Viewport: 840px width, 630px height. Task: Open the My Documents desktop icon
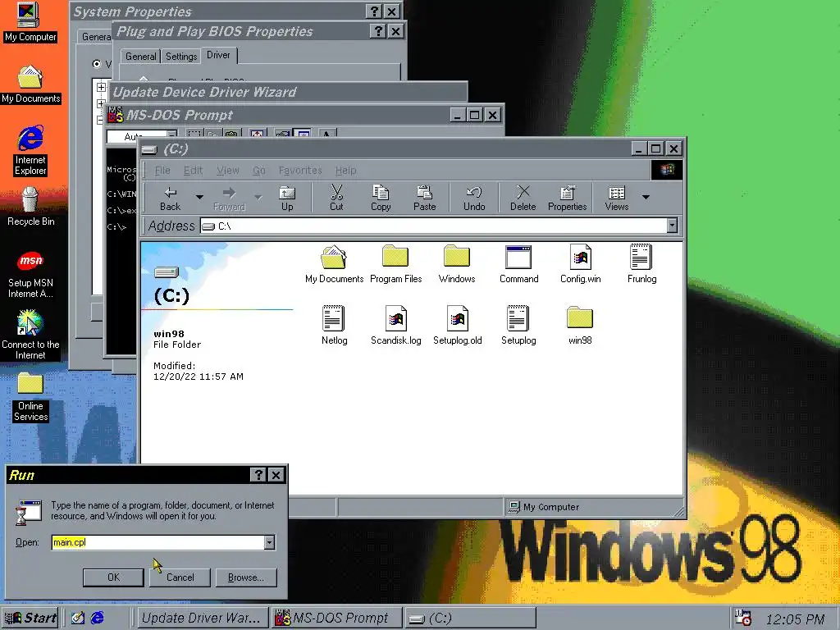pyautogui.click(x=30, y=84)
